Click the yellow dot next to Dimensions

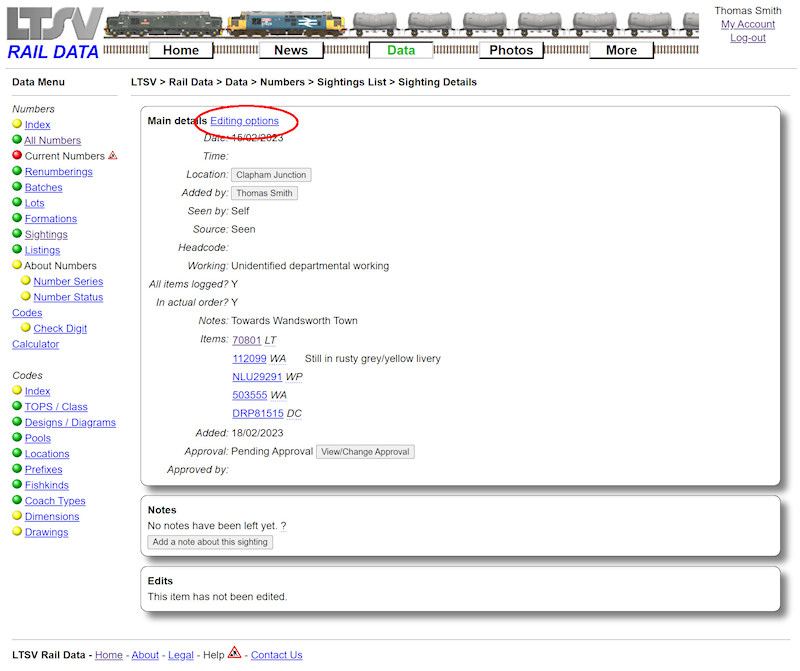[17, 516]
